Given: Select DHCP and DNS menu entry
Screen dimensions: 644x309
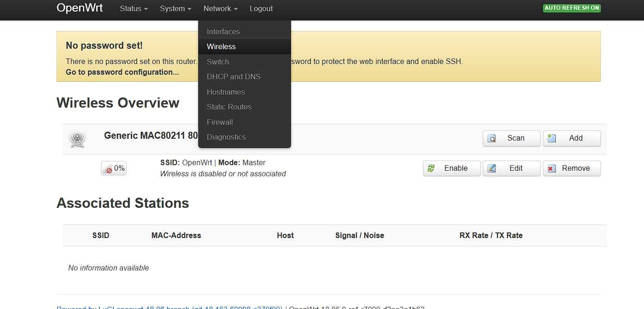Looking at the screenshot, I should point(245,77).
